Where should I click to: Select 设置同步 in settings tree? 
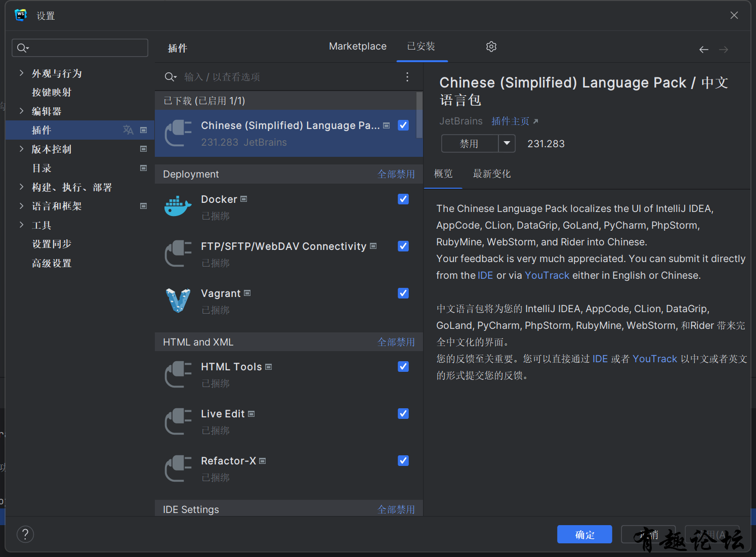click(52, 244)
